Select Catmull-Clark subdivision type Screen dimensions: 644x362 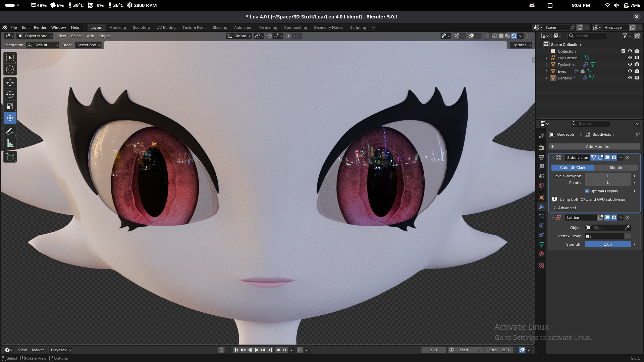click(573, 168)
